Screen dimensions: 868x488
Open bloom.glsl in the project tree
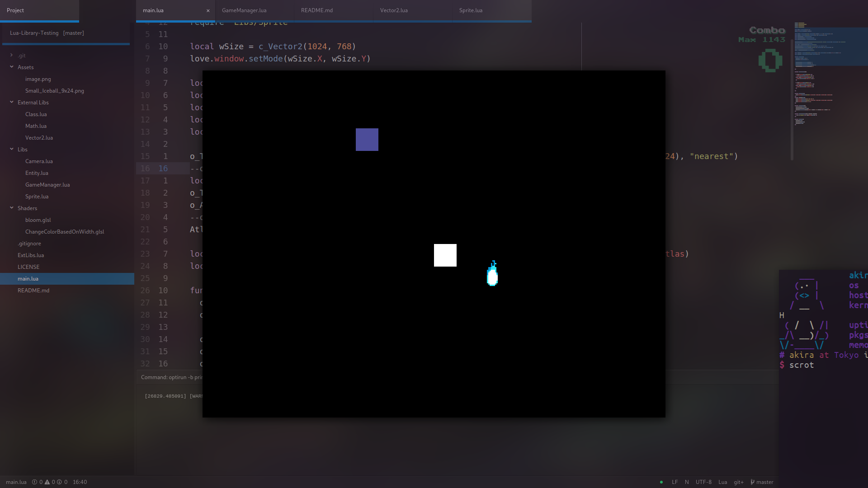pyautogui.click(x=38, y=220)
